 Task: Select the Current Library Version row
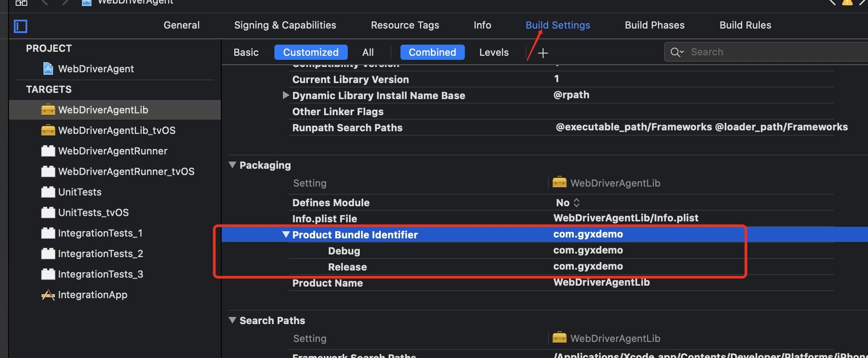click(x=561, y=79)
